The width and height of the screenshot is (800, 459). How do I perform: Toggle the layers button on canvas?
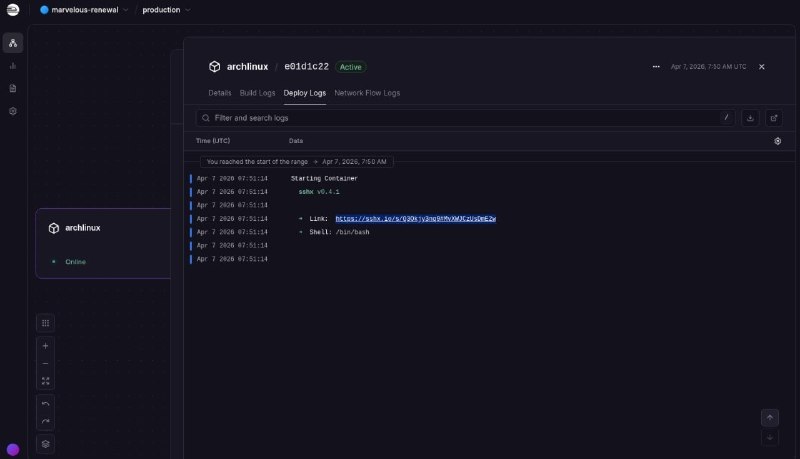pyautogui.click(x=45, y=443)
